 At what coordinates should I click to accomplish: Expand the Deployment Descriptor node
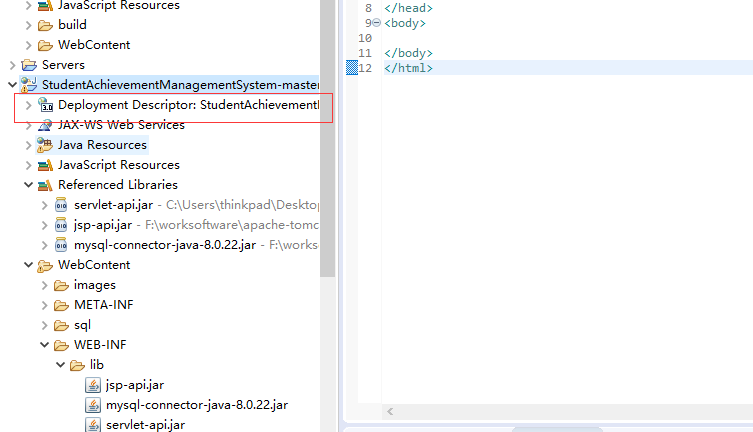(28, 105)
